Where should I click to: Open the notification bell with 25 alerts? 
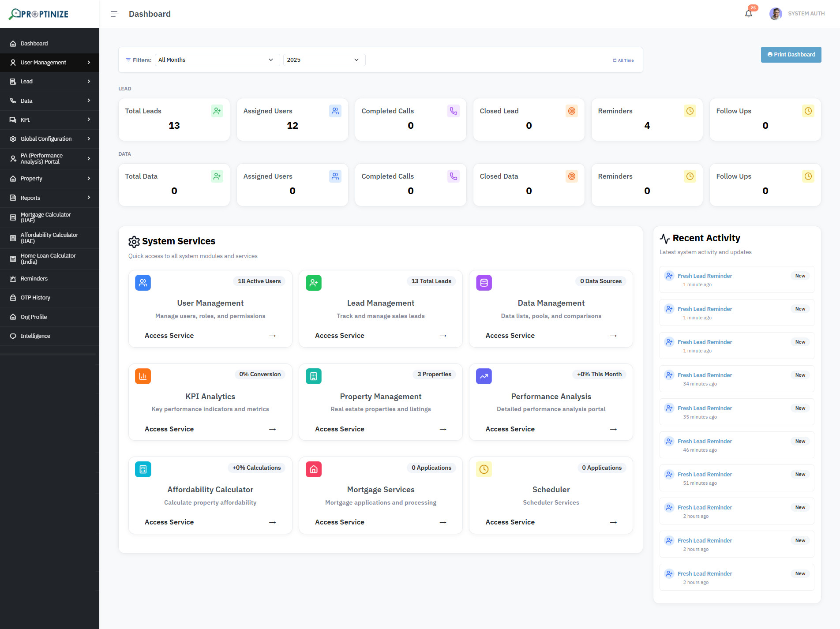(748, 13)
